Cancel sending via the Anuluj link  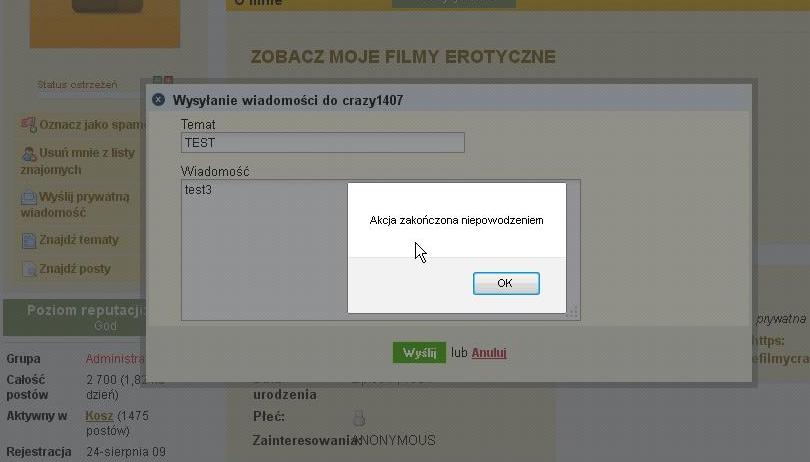489,352
